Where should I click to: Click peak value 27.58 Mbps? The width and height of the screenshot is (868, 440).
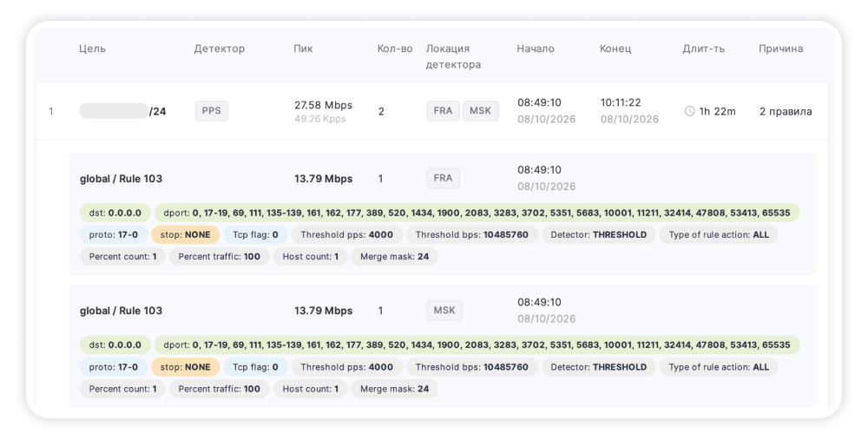pos(323,105)
